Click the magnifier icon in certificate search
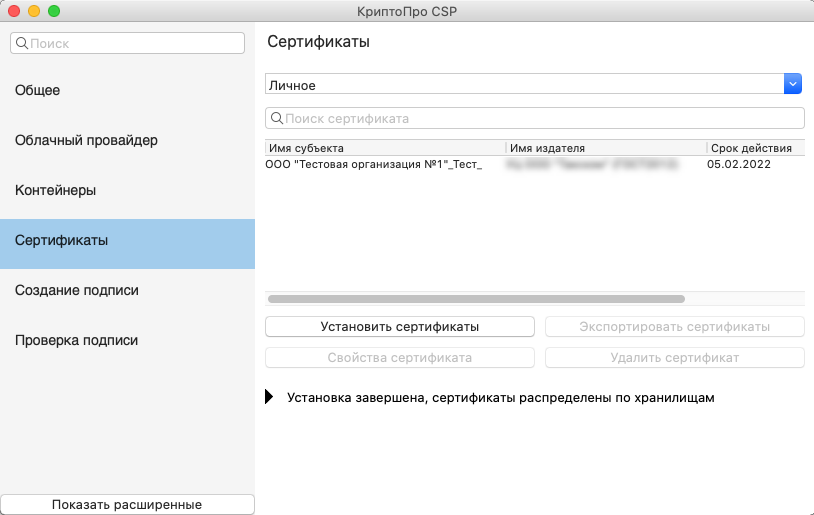 coord(276,119)
